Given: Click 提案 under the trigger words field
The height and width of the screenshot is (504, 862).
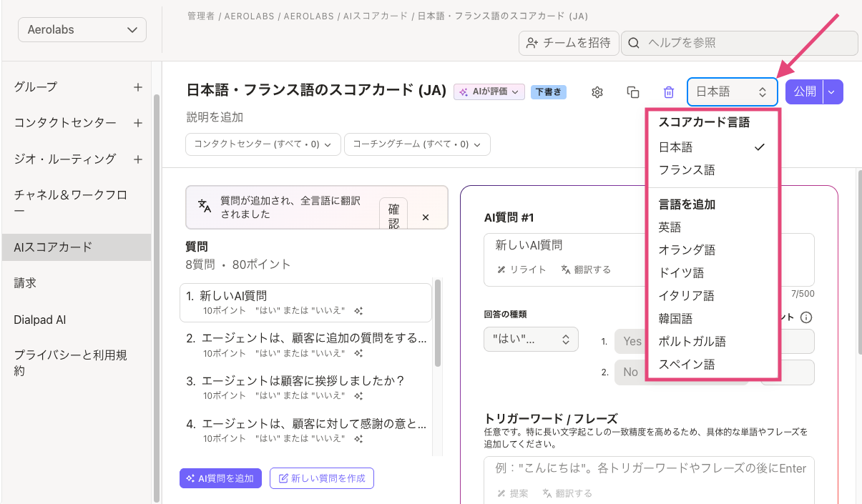Looking at the screenshot, I should 513,493.
